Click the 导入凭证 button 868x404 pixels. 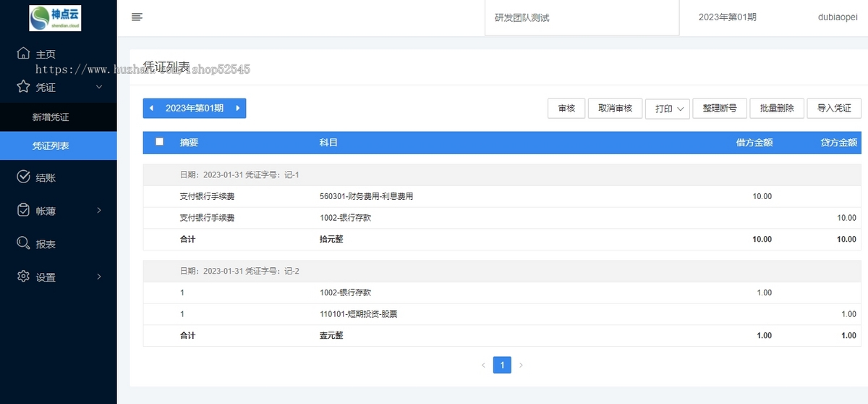tap(834, 109)
